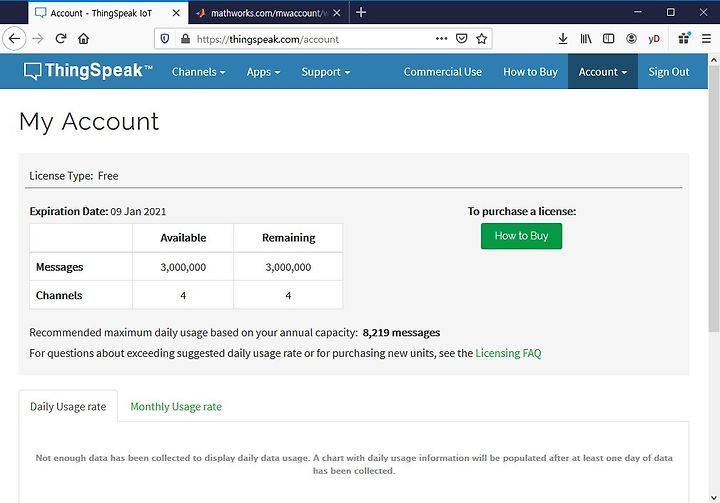Open a new browser tab
This screenshot has width=720, height=503.
361,12
